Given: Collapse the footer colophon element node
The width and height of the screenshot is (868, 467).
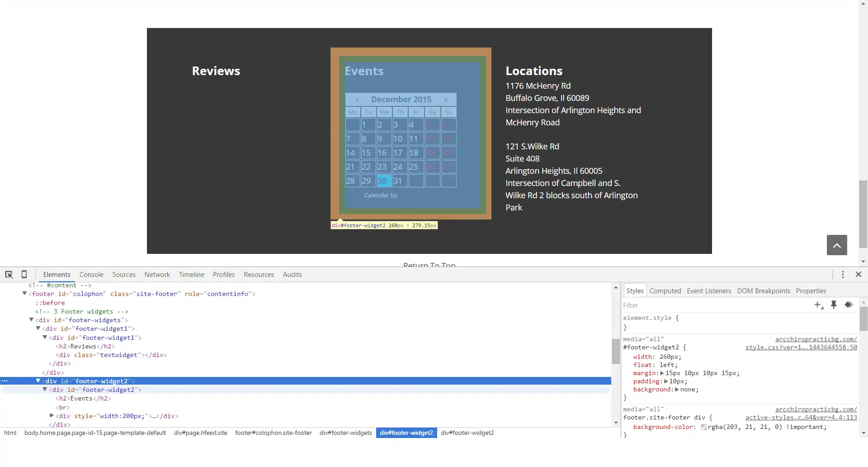Looking at the screenshot, I should coord(24,294).
